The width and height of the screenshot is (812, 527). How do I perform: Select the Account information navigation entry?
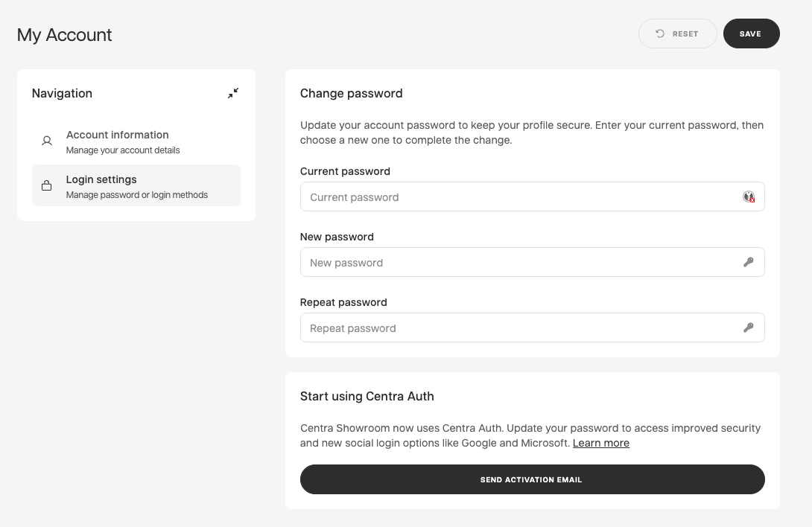(x=117, y=141)
